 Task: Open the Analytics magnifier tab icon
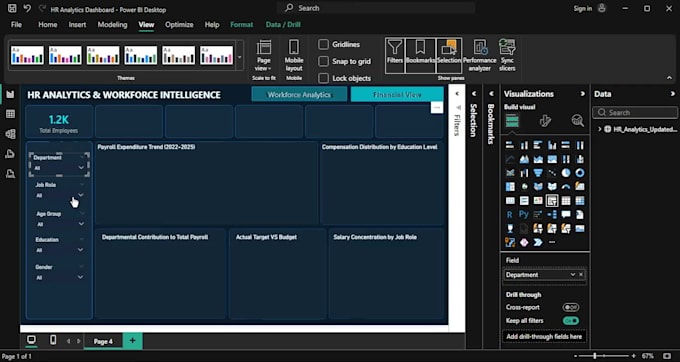coord(577,121)
